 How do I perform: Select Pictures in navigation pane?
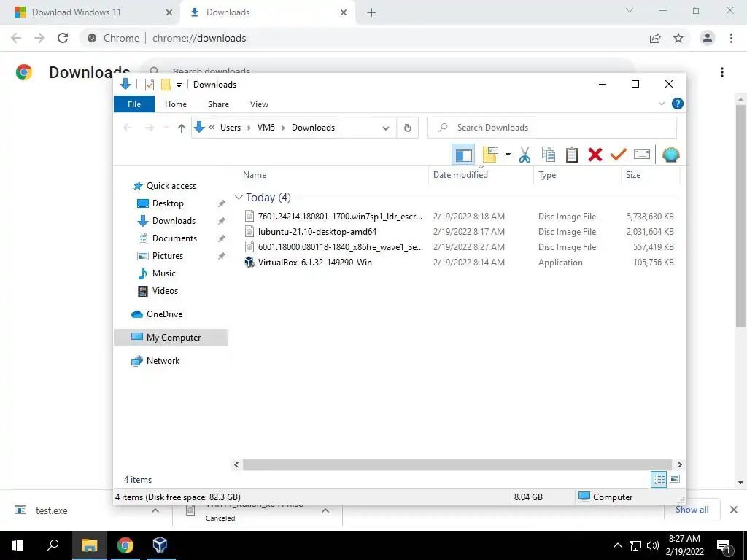tap(167, 256)
